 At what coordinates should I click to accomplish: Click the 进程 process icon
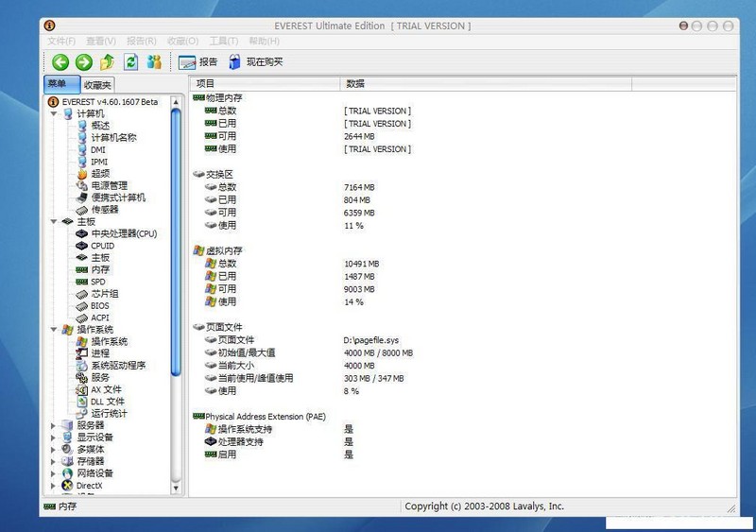[82, 353]
